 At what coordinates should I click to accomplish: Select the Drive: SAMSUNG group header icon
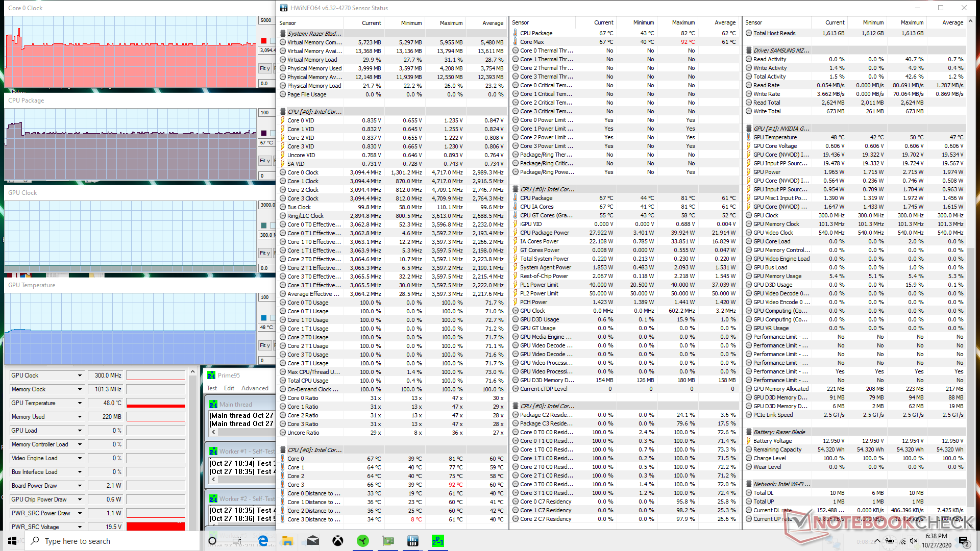click(x=749, y=51)
